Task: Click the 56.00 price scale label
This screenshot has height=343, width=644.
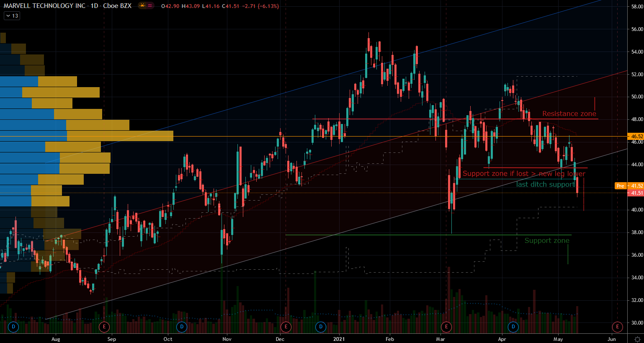Action: point(637,29)
